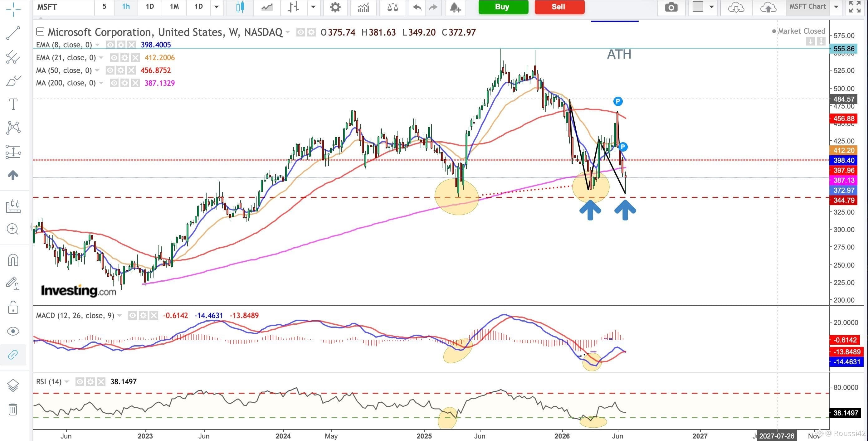Open the object tree layers panel
The height and width of the screenshot is (441, 868).
(x=13, y=385)
